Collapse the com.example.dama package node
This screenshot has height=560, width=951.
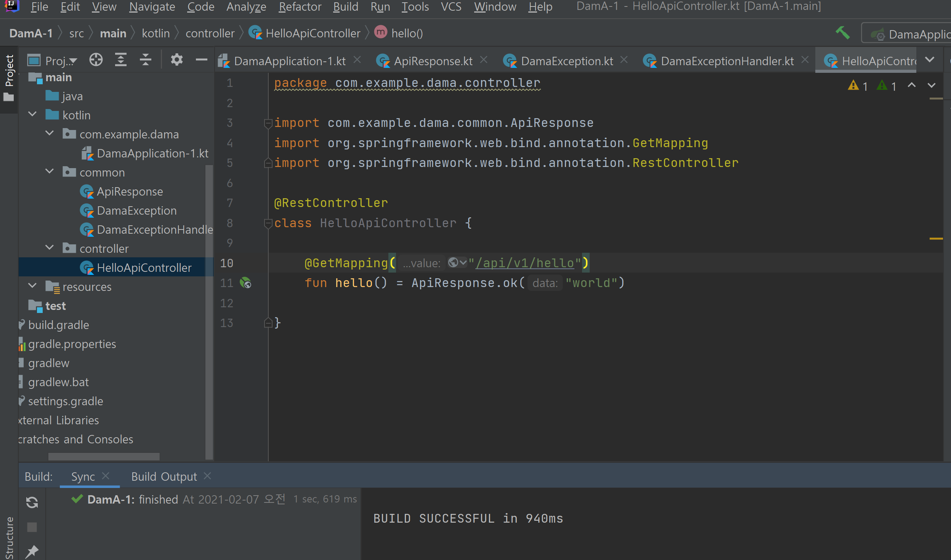(x=50, y=133)
